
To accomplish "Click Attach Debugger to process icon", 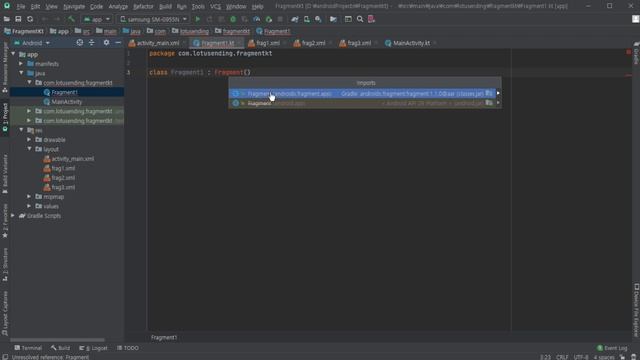I will click(x=269, y=19).
